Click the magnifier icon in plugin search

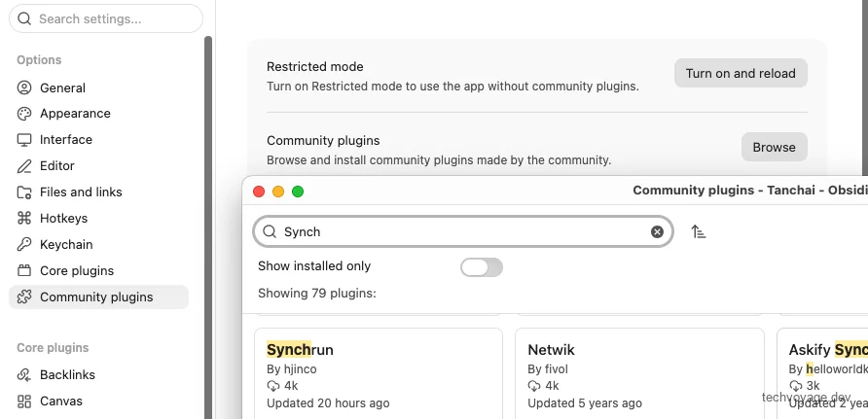[x=270, y=231]
